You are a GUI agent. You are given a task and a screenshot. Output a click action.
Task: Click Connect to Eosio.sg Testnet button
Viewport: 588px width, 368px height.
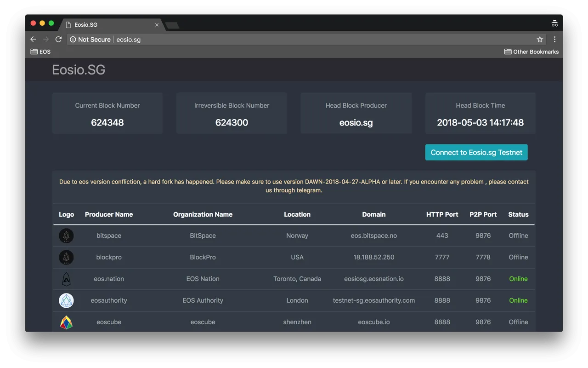(476, 152)
